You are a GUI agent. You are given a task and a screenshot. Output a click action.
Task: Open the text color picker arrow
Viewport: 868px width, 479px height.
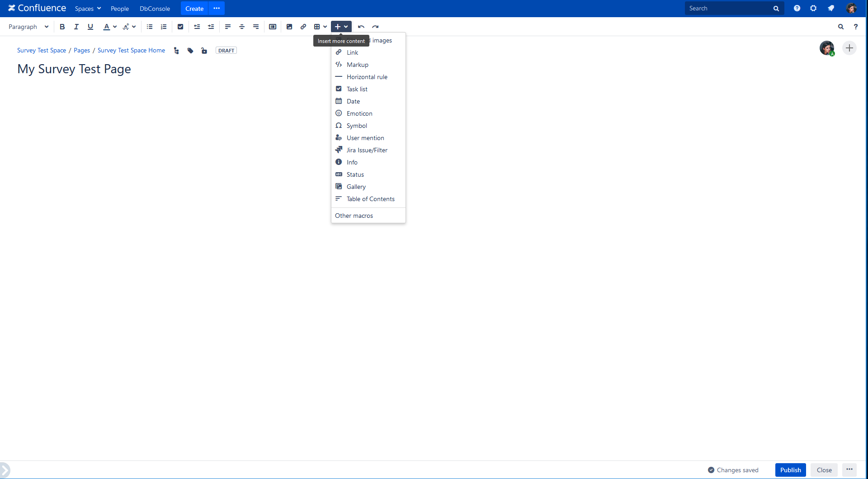[x=115, y=27]
